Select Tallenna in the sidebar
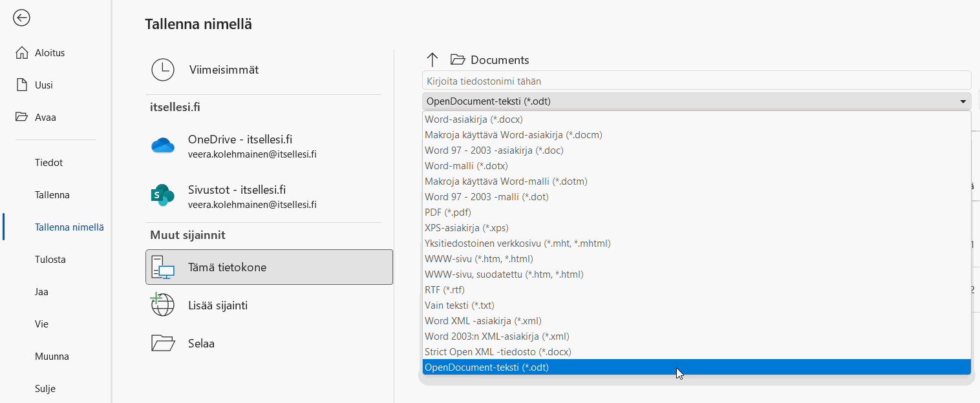This screenshot has height=403, width=980. [x=52, y=195]
